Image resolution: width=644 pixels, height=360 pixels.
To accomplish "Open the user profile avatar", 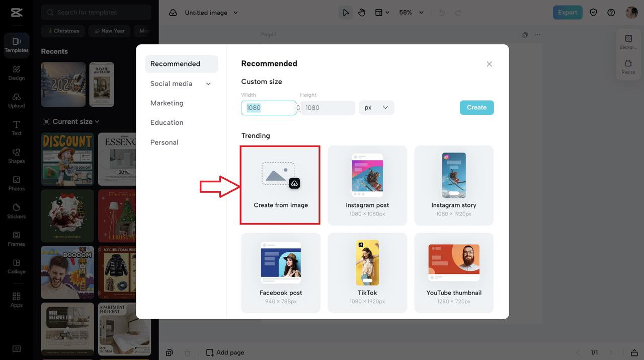I will (631, 13).
